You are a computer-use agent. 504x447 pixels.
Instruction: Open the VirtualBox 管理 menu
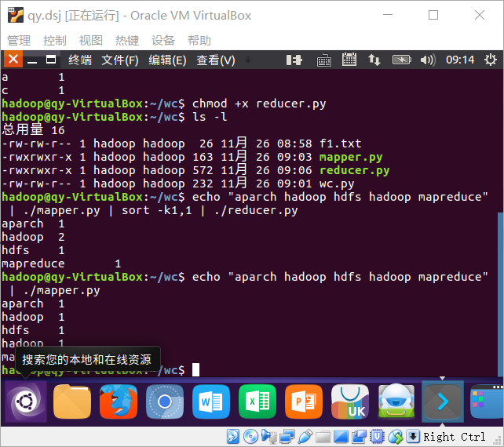pyautogui.click(x=19, y=41)
